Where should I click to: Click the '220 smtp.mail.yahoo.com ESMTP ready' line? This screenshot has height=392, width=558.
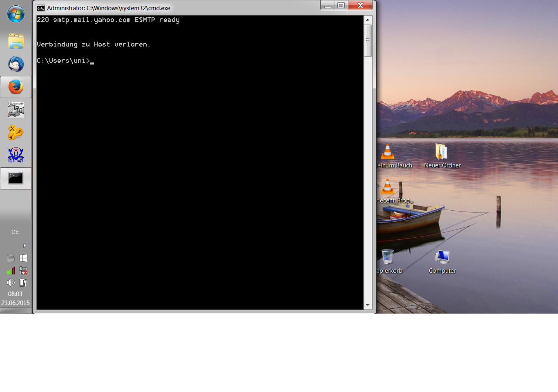(x=108, y=20)
